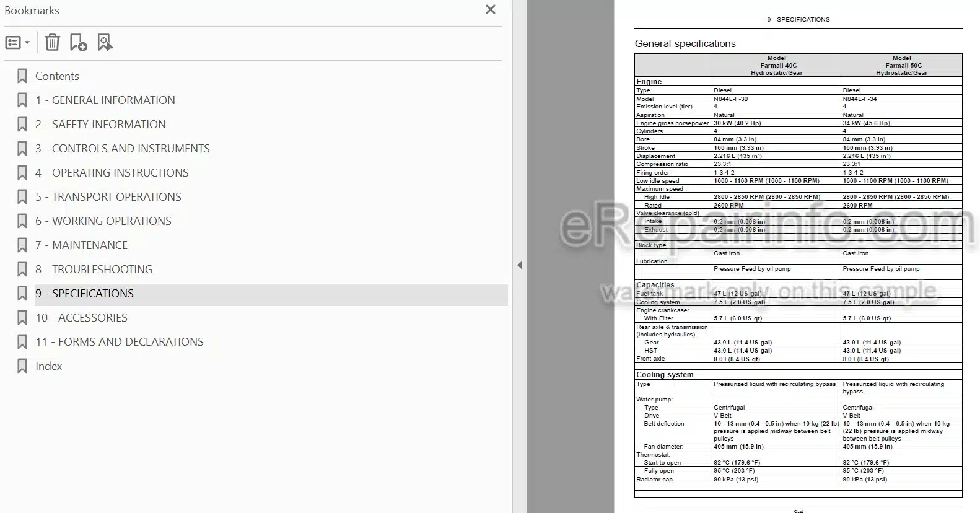
Task: Click the Farmall 50C model column header
Action: (x=901, y=65)
